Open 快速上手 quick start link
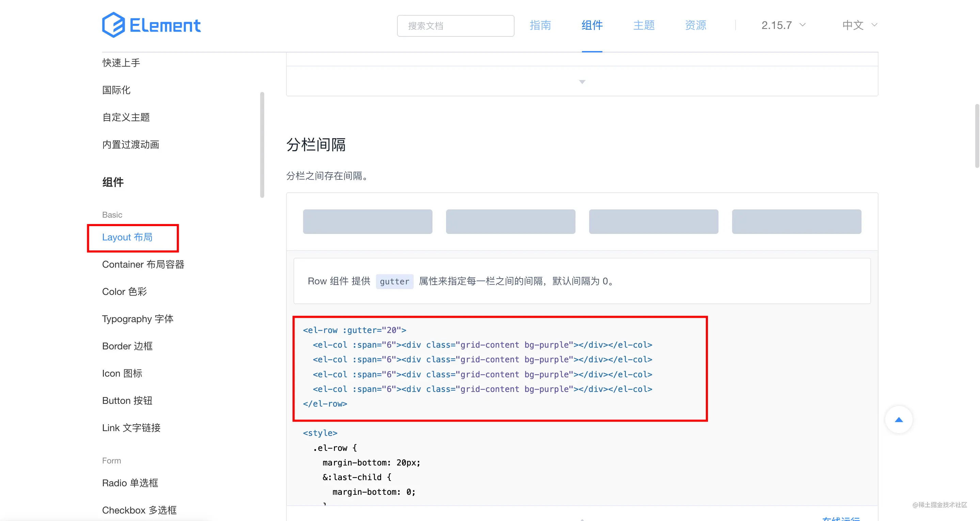 click(121, 63)
